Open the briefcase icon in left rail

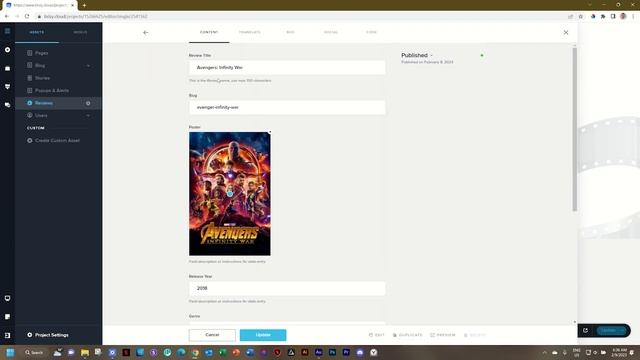point(7,68)
